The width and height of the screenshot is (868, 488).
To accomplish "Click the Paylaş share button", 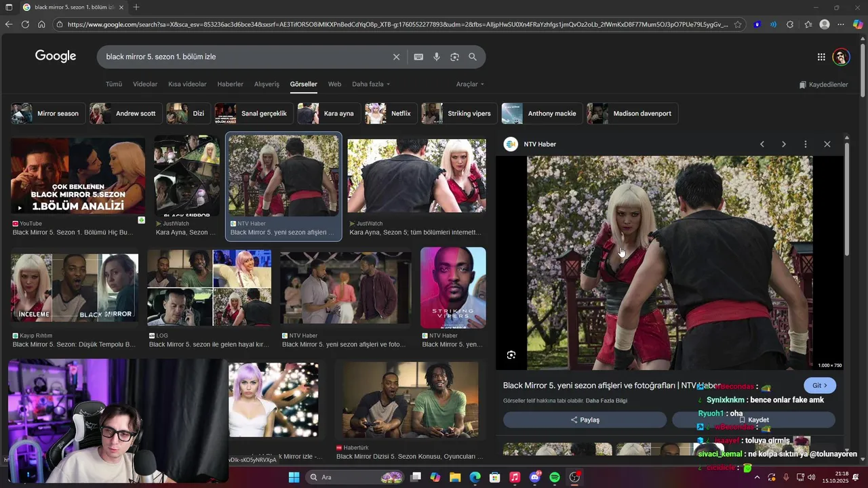I will pos(585,420).
